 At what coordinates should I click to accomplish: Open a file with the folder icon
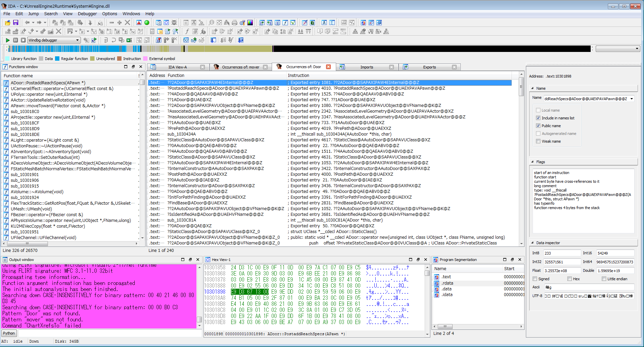(7, 23)
